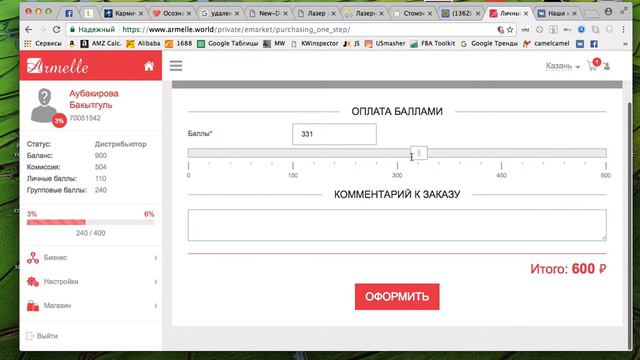The width and height of the screenshot is (640, 360).
Task: Expand the Настройки sidebar section
Action: pyautogui.click(x=92, y=282)
